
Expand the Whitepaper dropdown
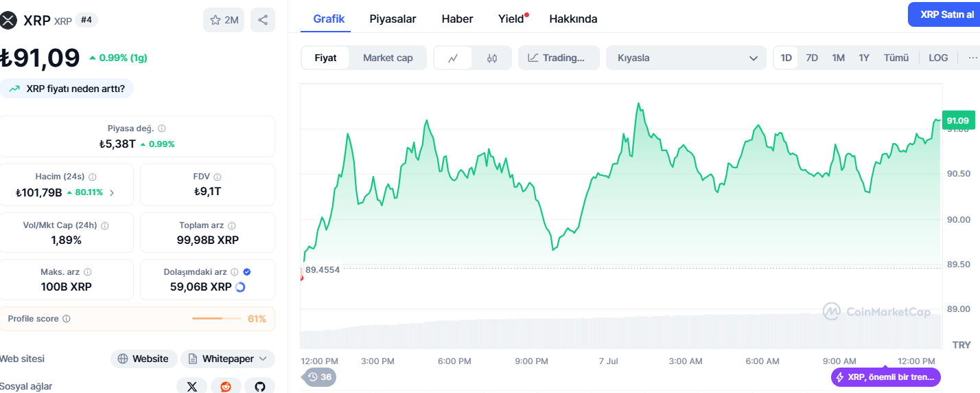click(x=228, y=359)
